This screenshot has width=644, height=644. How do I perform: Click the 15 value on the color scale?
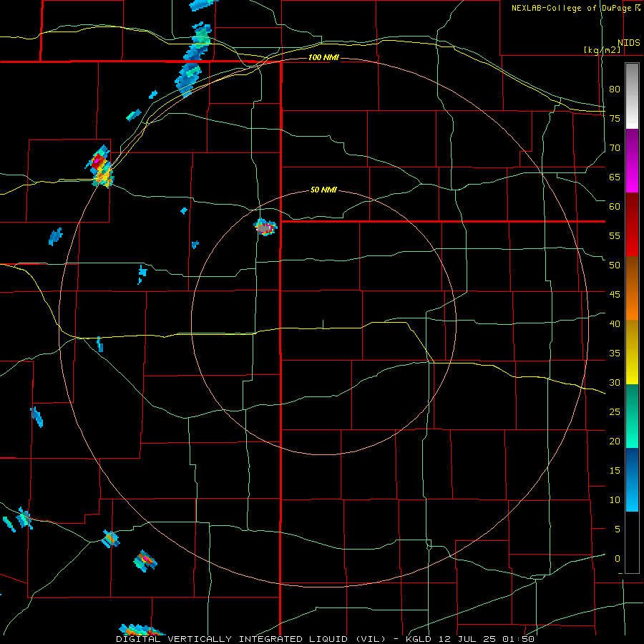point(615,470)
